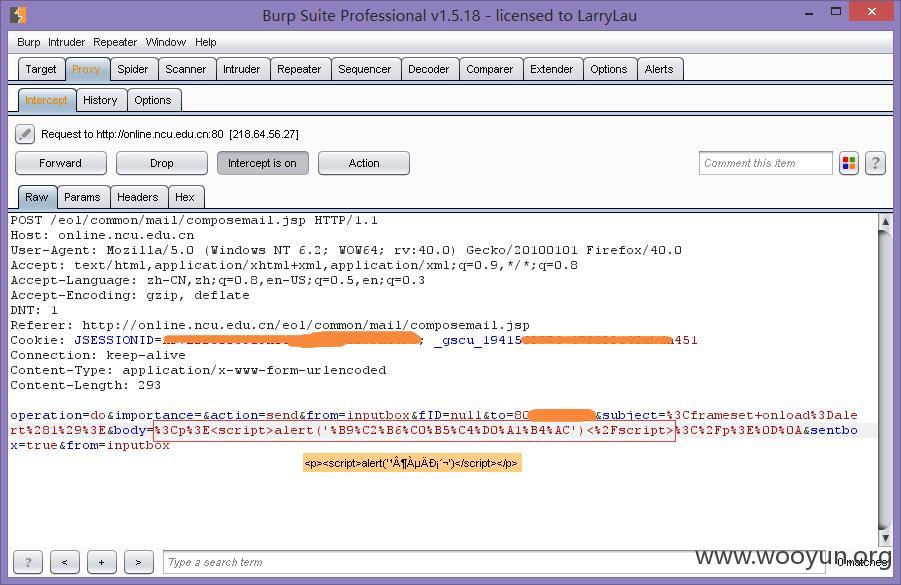This screenshot has height=585, width=901.
Task: Toggle the Intercept is on button
Action: pos(263,163)
